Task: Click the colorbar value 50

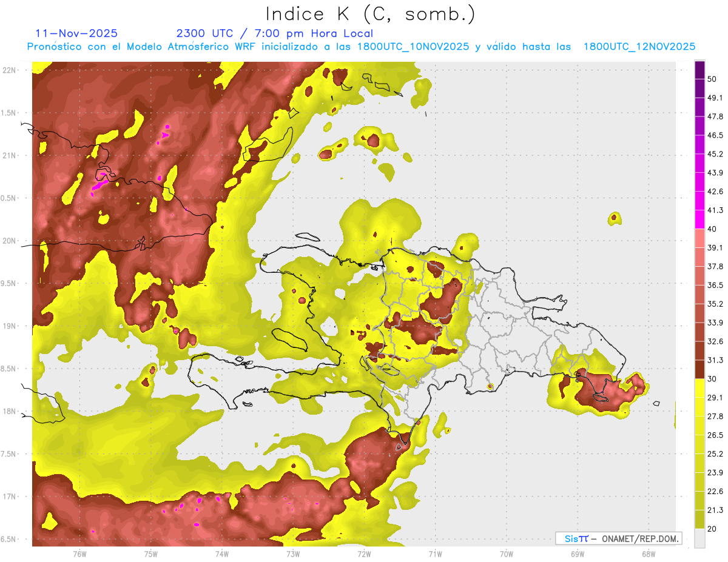Action: pos(712,79)
